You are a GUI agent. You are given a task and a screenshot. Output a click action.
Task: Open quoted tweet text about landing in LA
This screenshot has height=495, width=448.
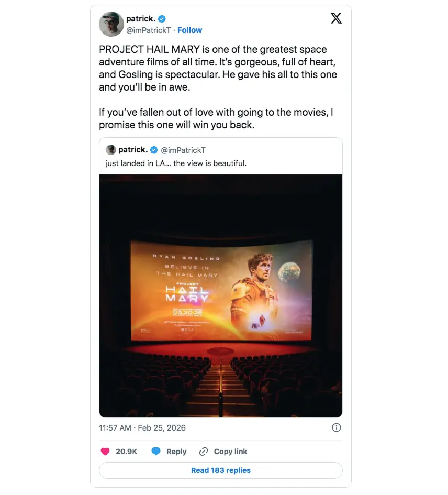pyautogui.click(x=176, y=163)
